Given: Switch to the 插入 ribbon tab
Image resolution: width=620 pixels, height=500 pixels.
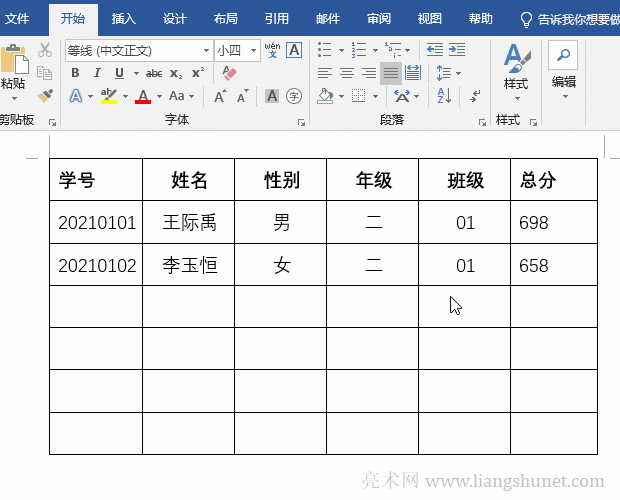Looking at the screenshot, I should pyautogui.click(x=124, y=18).
